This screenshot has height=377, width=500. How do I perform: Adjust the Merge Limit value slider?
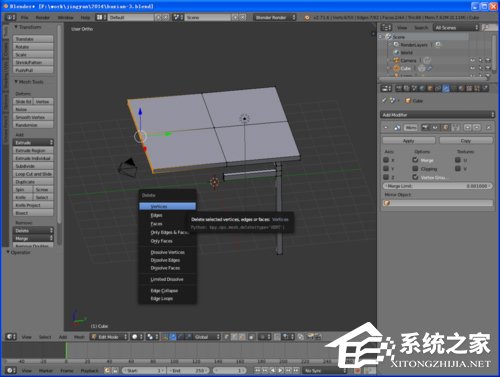point(437,186)
